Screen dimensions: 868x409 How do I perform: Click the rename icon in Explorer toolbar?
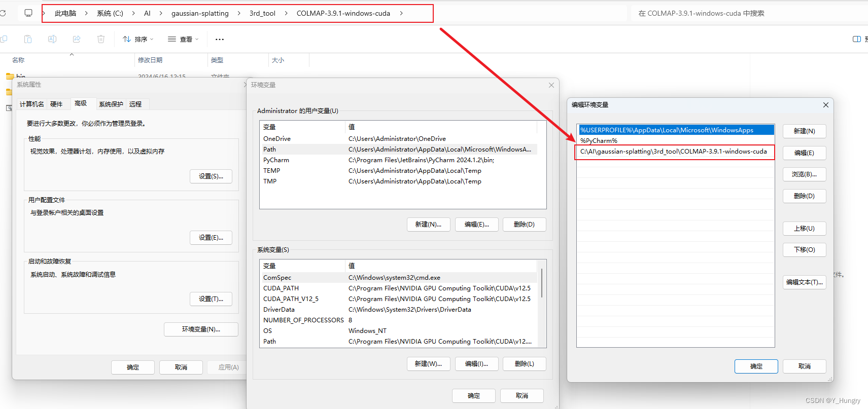coord(52,39)
